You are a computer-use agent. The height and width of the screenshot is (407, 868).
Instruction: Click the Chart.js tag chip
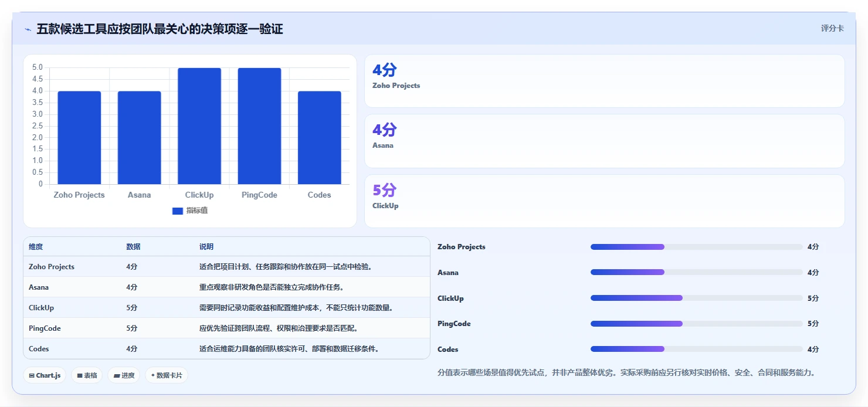click(45, 375)
